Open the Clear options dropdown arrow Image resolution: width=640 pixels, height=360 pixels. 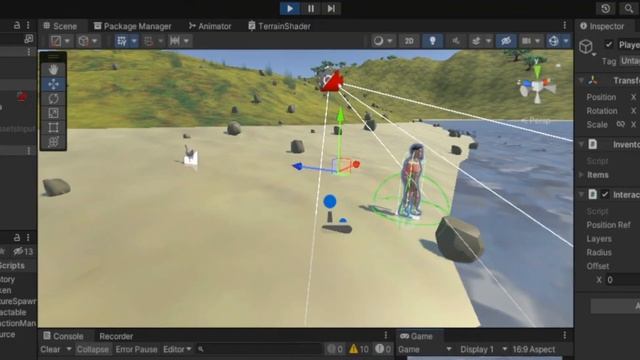[x=69, y=349]
